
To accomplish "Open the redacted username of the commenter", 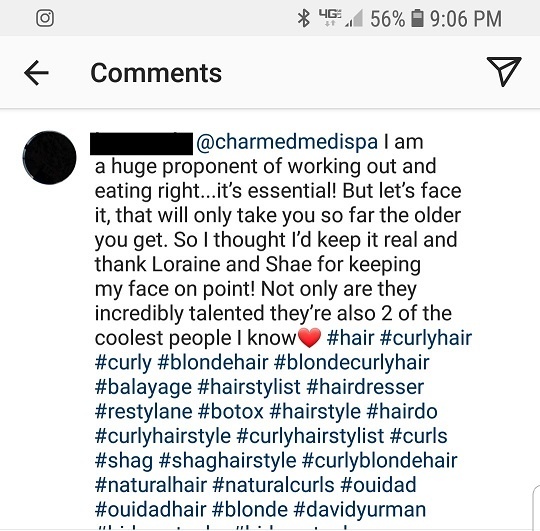I will tap(141, 143).
